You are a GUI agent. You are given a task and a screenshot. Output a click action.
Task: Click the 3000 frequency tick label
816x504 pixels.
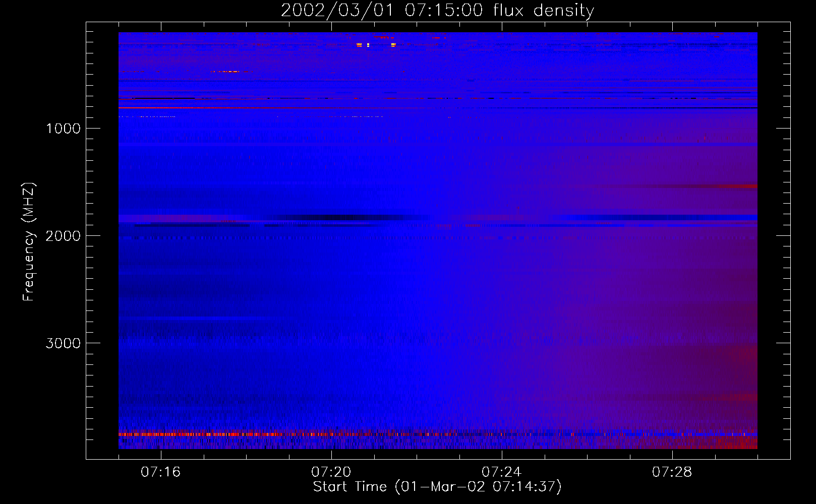pos(63,343)
